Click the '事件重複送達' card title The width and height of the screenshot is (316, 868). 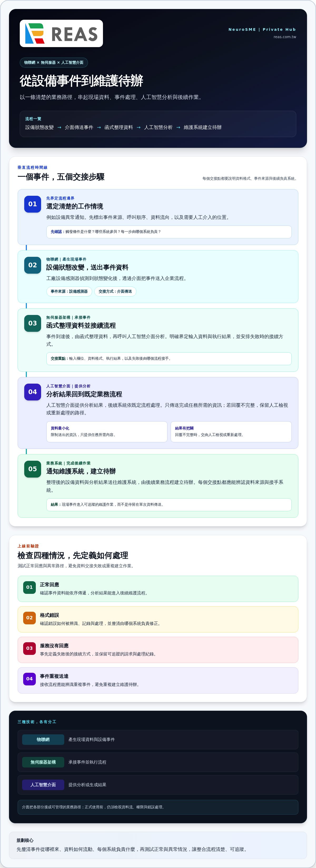tap(54, 676)
